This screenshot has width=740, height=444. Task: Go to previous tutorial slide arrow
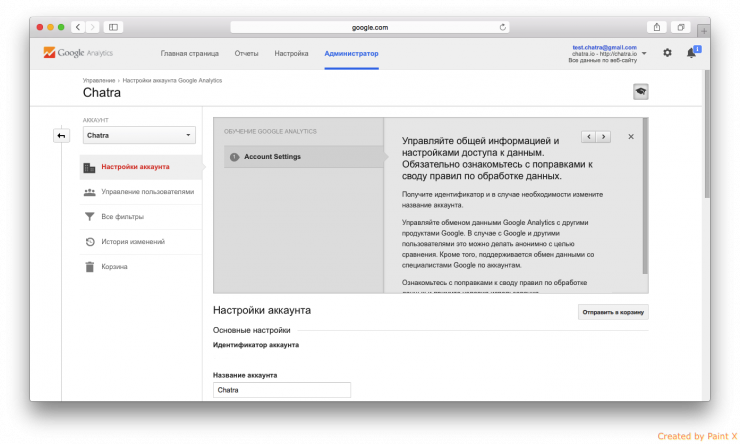[589, 137]
